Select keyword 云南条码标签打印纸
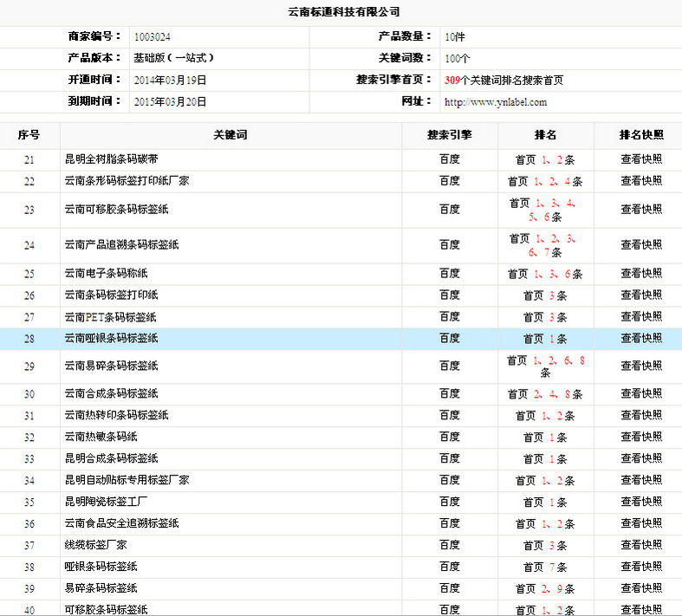Screen dimensions: 682x616 pyautogui.click(x=111, y=295)
